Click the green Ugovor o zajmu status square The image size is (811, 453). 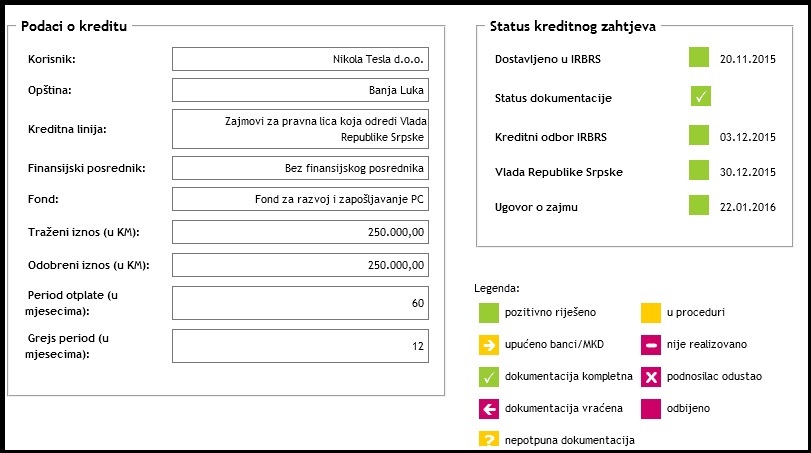click(x=699, y=206)
